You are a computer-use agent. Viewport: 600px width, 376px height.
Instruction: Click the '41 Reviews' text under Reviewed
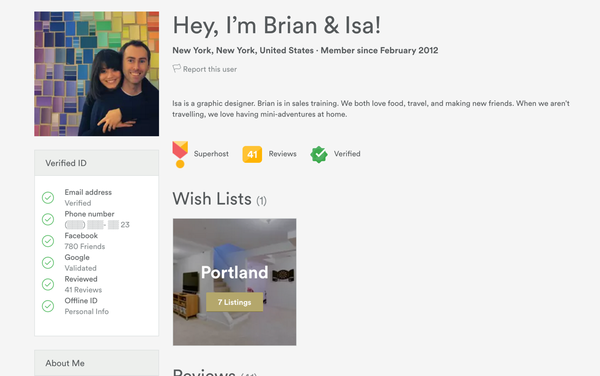(x=83, y=290)
